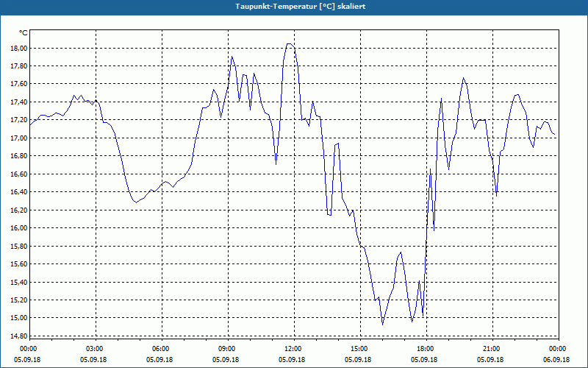Select the 15,40 y-axis label

(19, 282)
